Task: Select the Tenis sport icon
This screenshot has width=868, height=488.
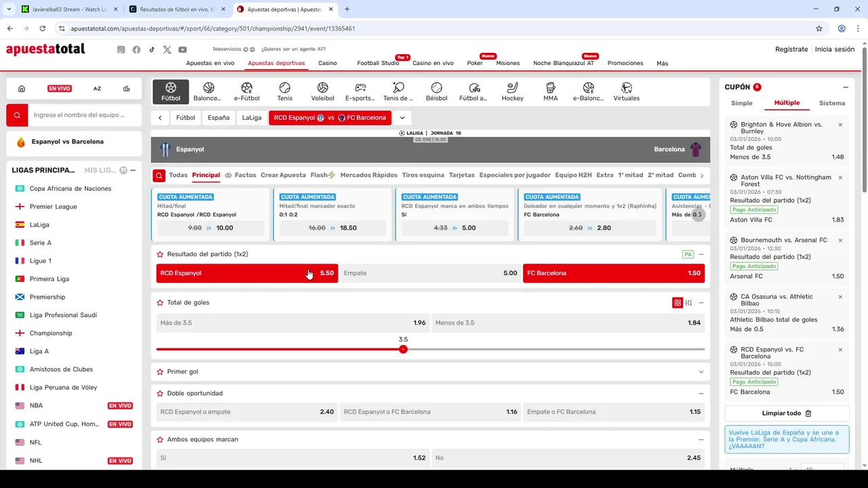Action: coord(285,91)
